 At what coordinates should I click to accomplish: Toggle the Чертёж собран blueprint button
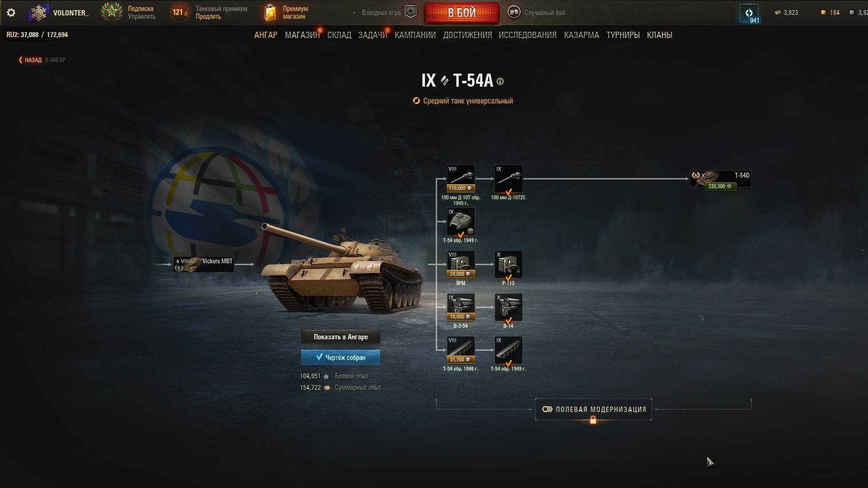pos(340,357)
